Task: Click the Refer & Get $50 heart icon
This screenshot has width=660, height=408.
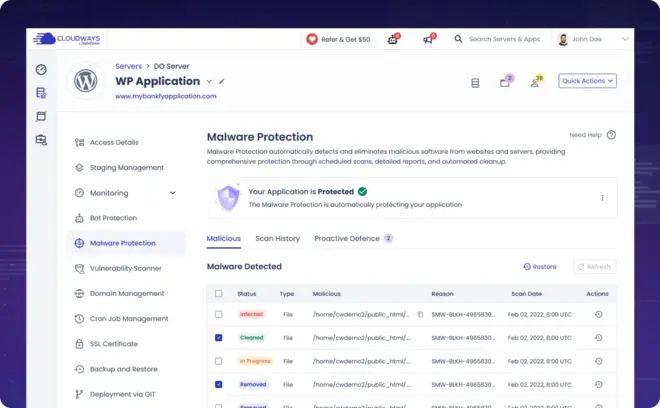Action: (312, 39)
